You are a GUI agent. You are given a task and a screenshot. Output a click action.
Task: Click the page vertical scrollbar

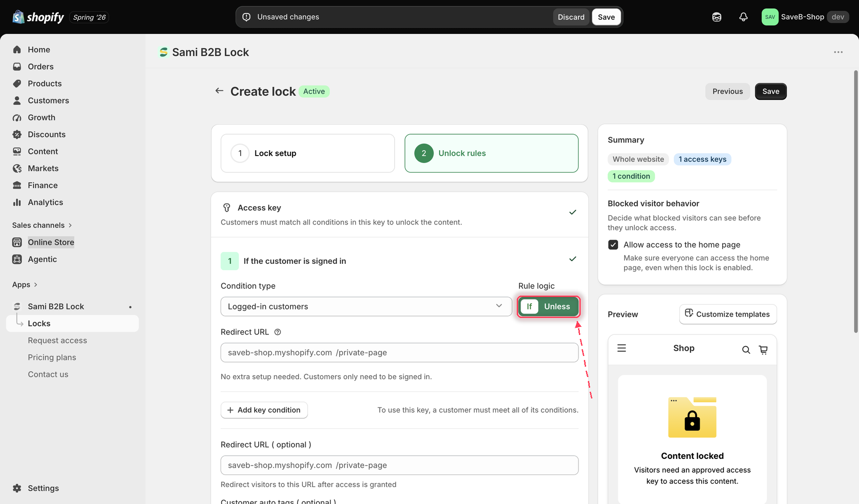click(855, 201)
